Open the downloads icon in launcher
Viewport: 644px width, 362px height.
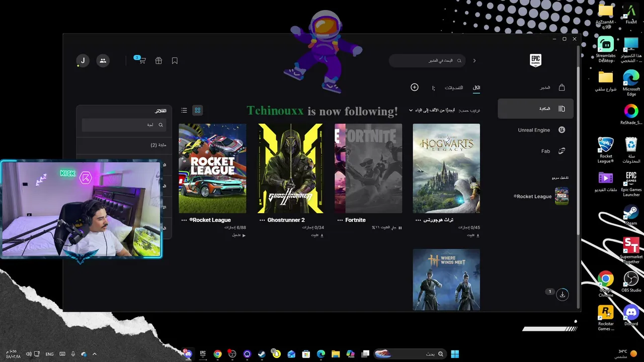click(562, 295)
